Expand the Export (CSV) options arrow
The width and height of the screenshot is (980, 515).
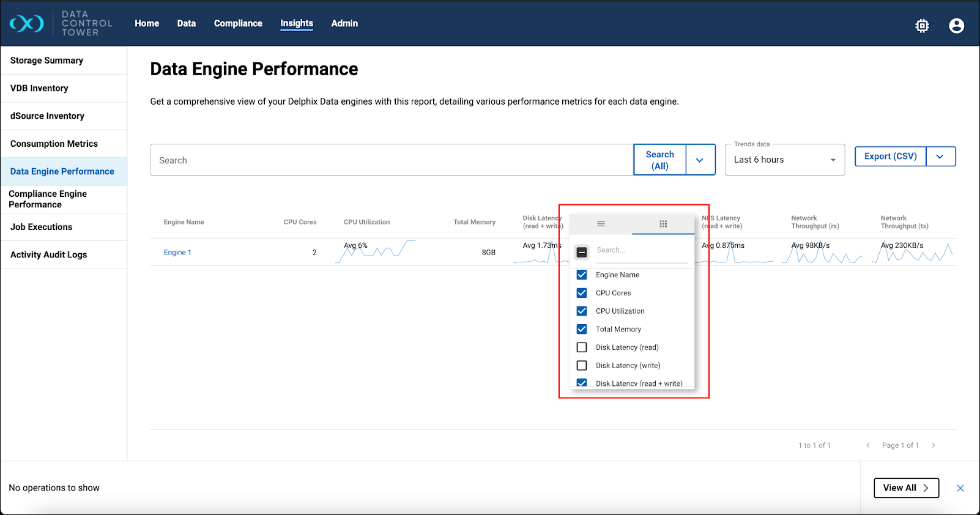940,157
